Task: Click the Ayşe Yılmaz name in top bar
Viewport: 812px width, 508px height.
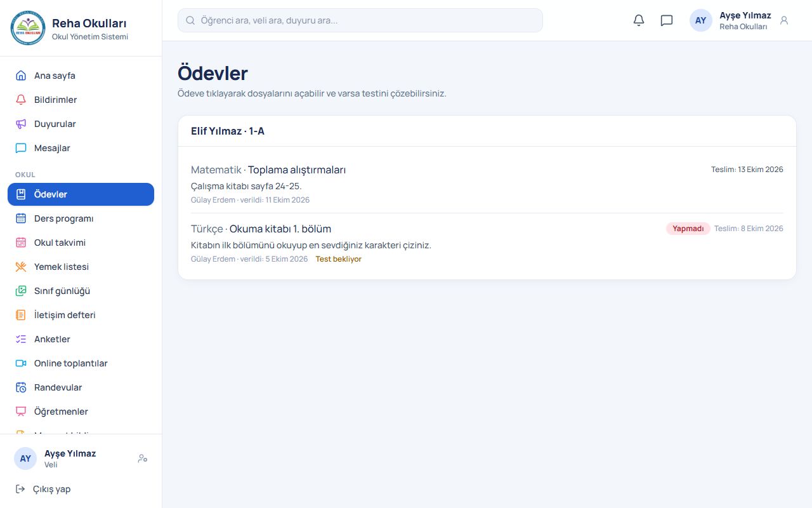Action: pyautogui.click(x=745, y=15)
